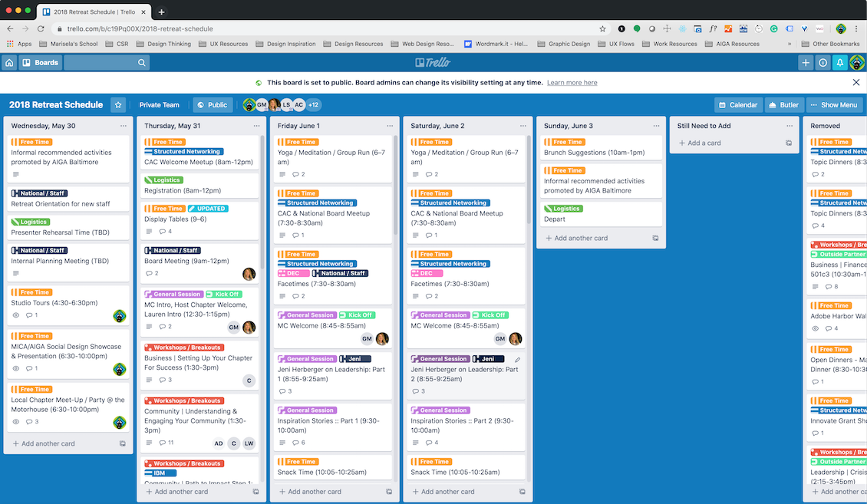Image resolution: width=867 pixels, height=504 pixels.
Task: Click Show Menu
Action: coord(834,105)
